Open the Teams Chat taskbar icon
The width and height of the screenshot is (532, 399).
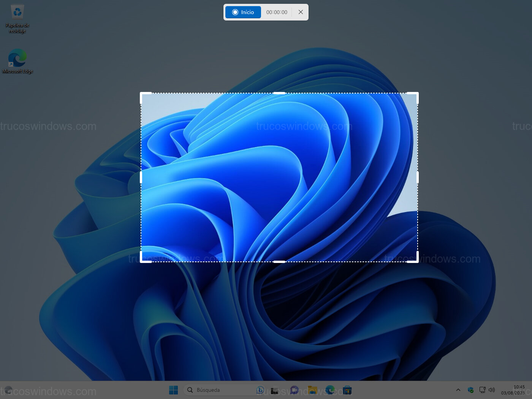pyautogui.click(x=294, y=390)
